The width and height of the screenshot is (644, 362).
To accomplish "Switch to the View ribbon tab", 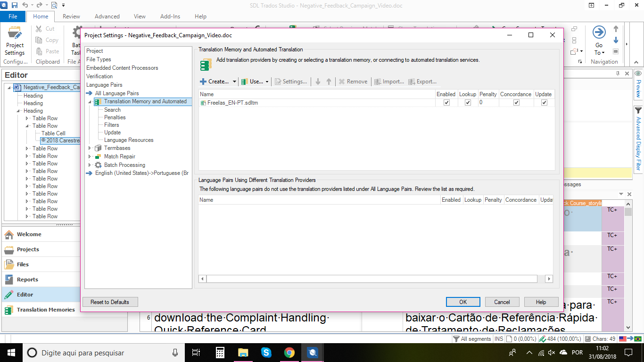I will point(140,16).
